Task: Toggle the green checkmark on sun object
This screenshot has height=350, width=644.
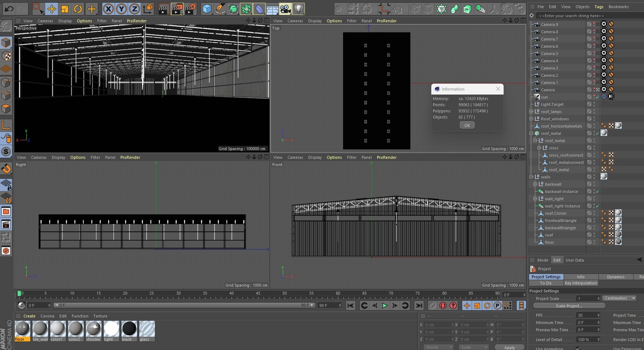Action: tap(597, 97)
